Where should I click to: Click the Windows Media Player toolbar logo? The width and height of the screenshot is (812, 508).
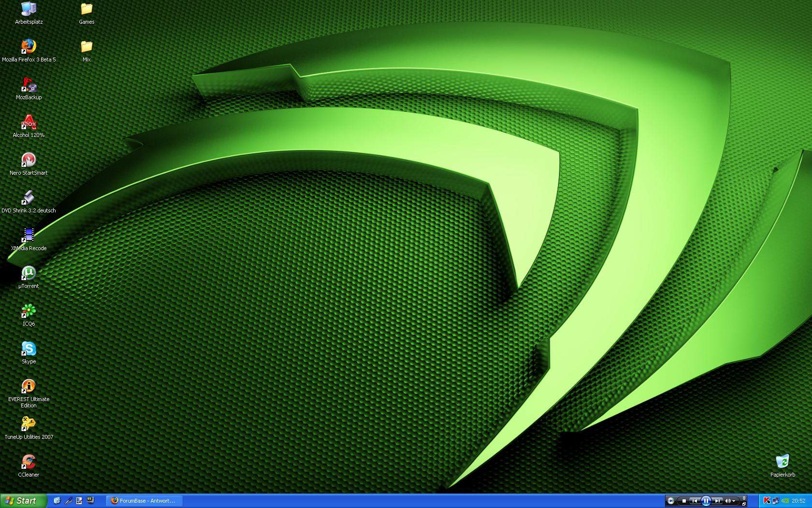click(670, 501)
